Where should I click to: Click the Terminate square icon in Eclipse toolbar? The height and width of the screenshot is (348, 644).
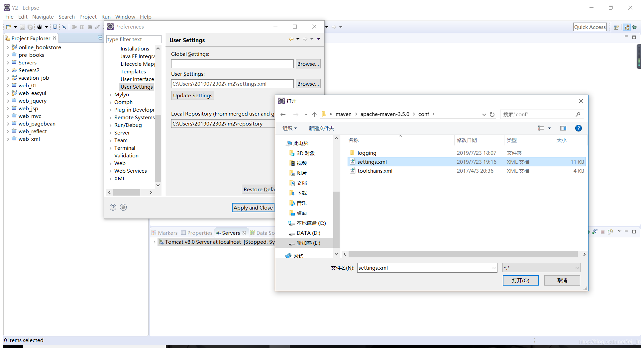[90, 27]
